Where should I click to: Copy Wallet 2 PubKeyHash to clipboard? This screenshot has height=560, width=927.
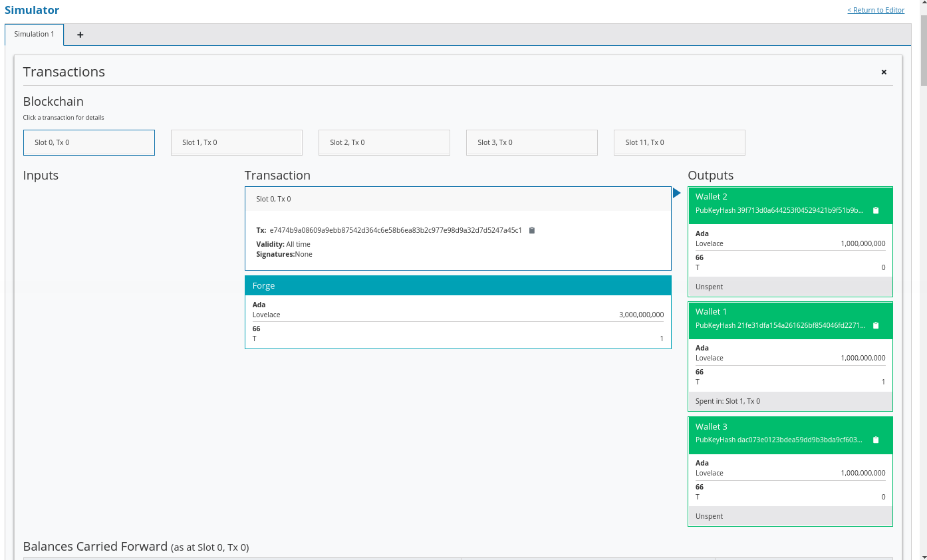click(x=876, y=211)
